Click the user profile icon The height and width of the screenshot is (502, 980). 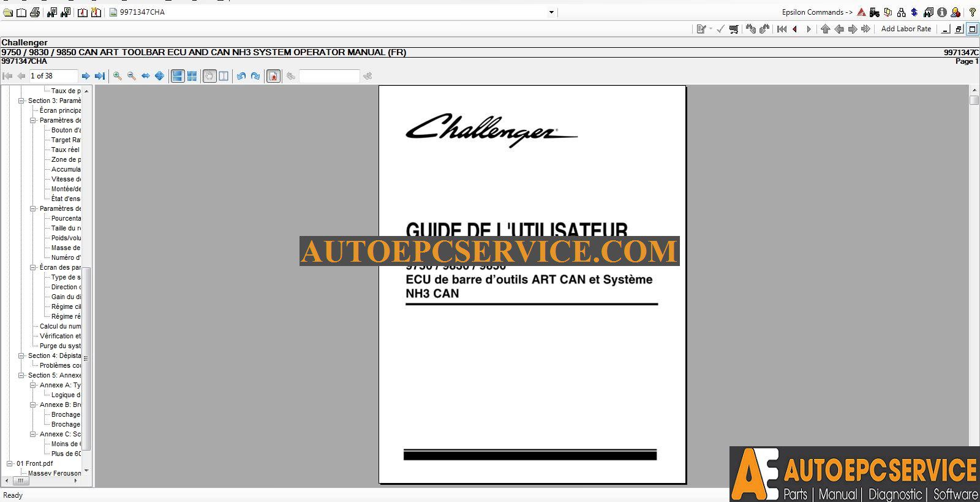(x=956, y=12)
